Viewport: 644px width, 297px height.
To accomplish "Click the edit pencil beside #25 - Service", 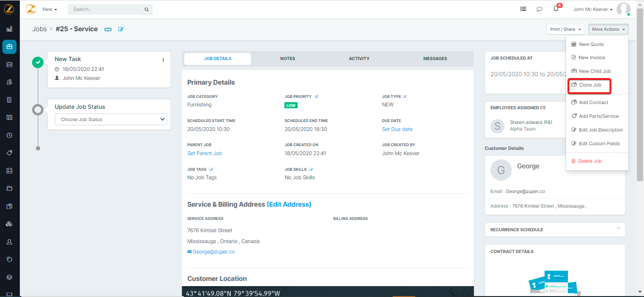I will pos(121,29).
